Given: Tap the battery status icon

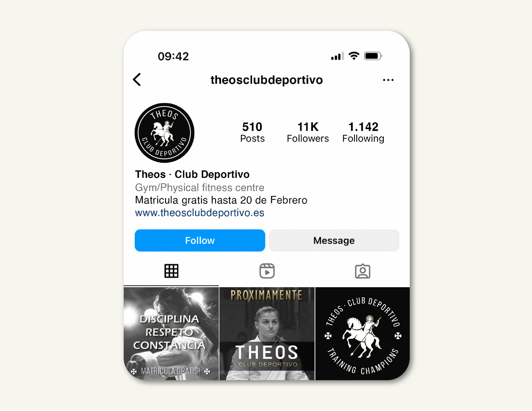Looking at the screenshot, I should tap(373, 56).
